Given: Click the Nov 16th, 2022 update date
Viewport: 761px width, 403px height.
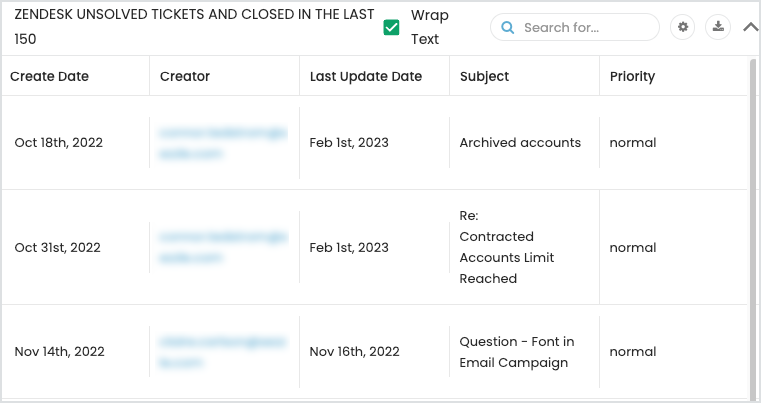Looking at the screenshot, I should pos(354,352).
